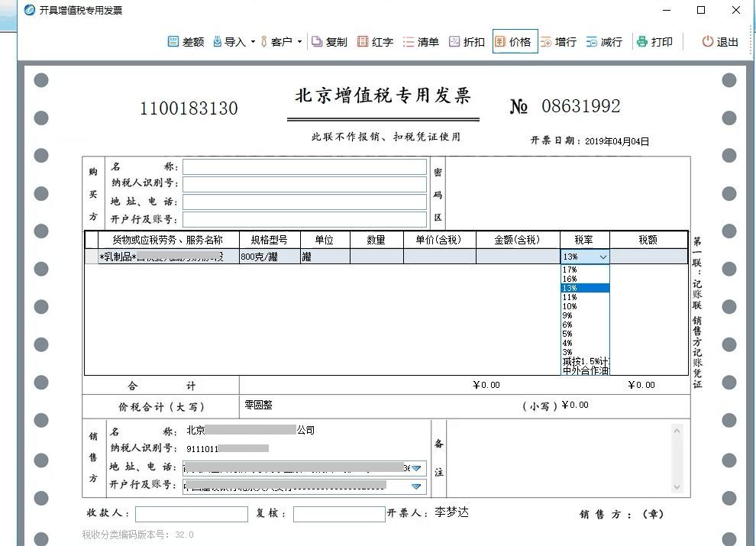Click the 备注 scrollbar down arrow
The image size is (756, 546).
tap(677, 486)
